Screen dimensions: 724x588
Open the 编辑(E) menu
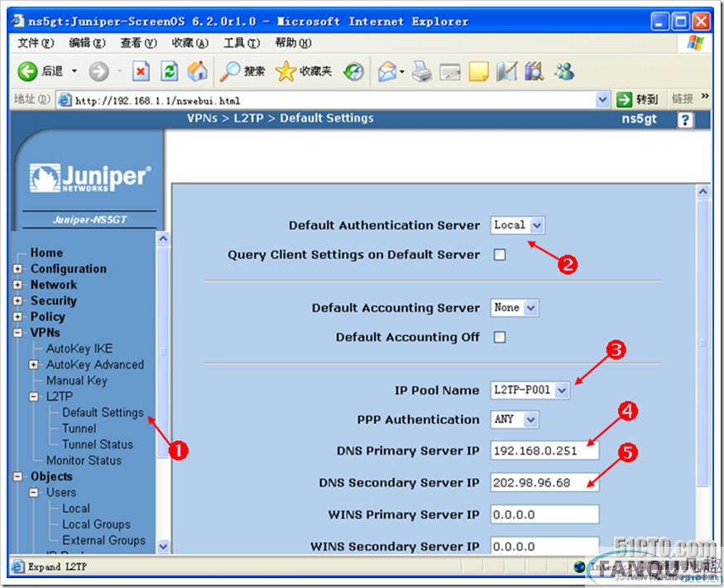(87, 43)
